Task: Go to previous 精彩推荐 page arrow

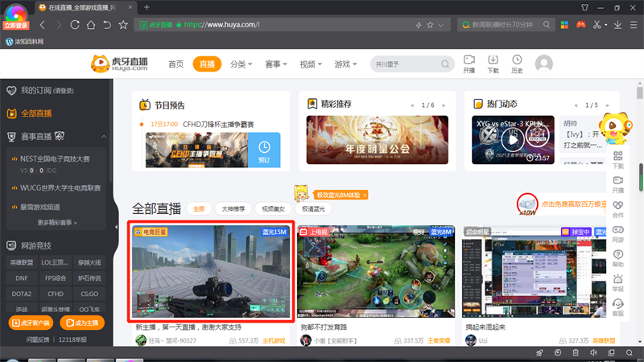Action: (x=412, y=105)
